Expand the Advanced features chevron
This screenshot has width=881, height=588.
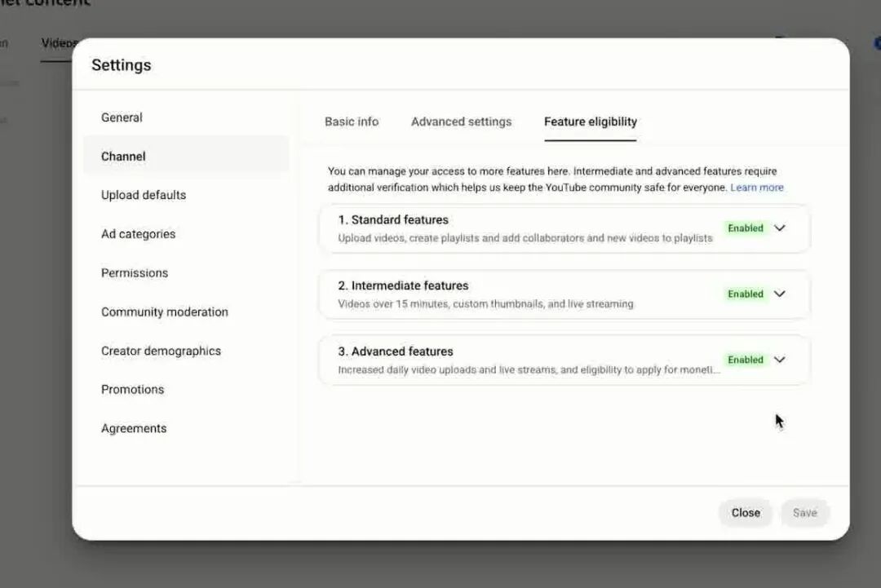[780, 360]
